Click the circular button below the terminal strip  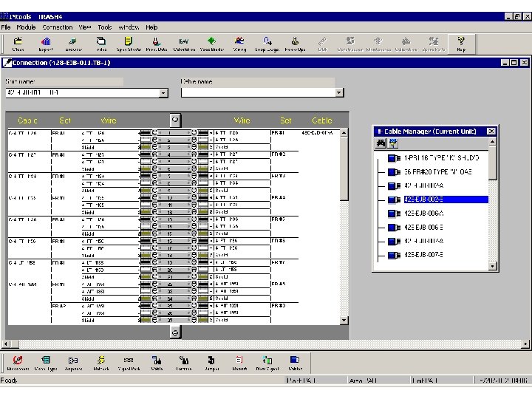[x=175, y=332]
